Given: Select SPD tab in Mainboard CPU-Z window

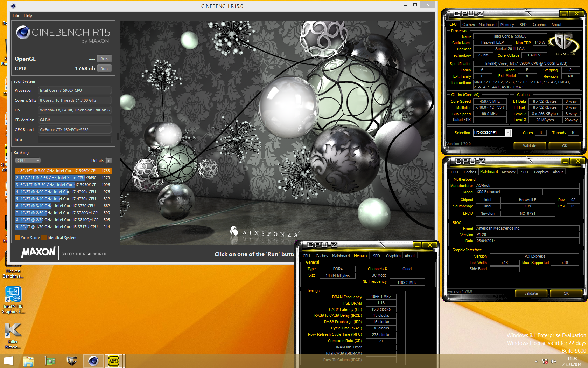Looking at the screenshot, I should [524, 172].
